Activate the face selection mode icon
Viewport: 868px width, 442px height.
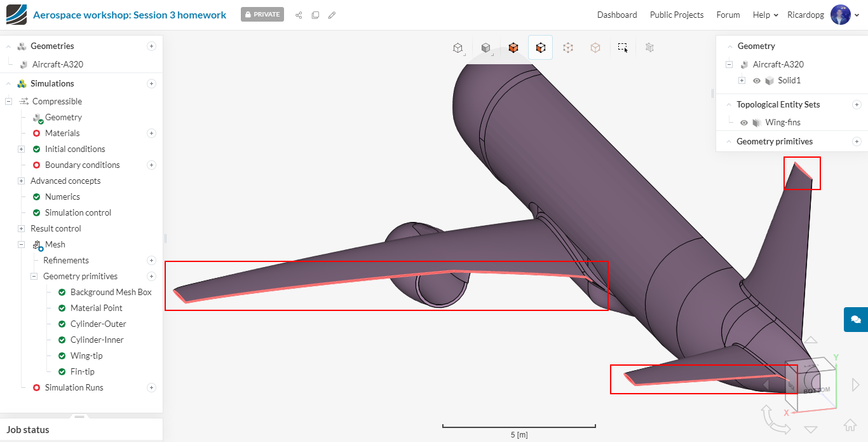click(x=540, y=48)
